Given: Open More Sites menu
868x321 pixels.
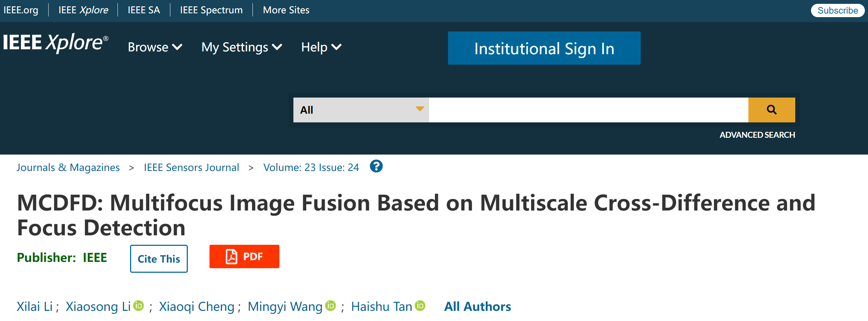Looking at the screenshot, I should click(x=286, y=10).
